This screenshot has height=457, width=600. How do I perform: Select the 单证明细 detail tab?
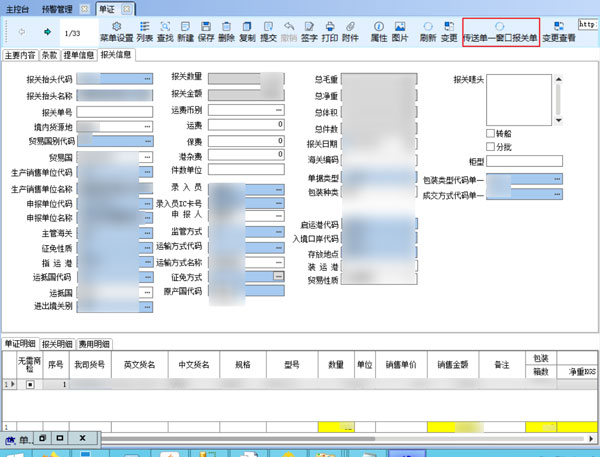click(20, 343)
